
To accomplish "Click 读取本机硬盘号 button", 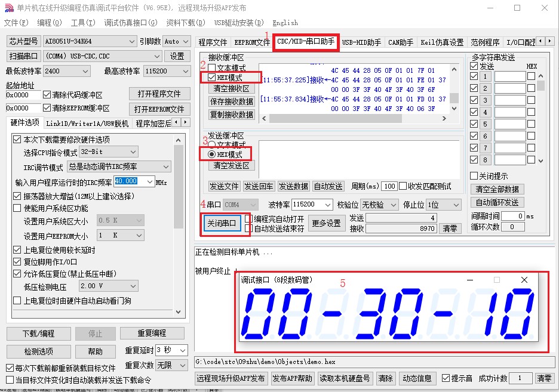I will coord(345,378).
